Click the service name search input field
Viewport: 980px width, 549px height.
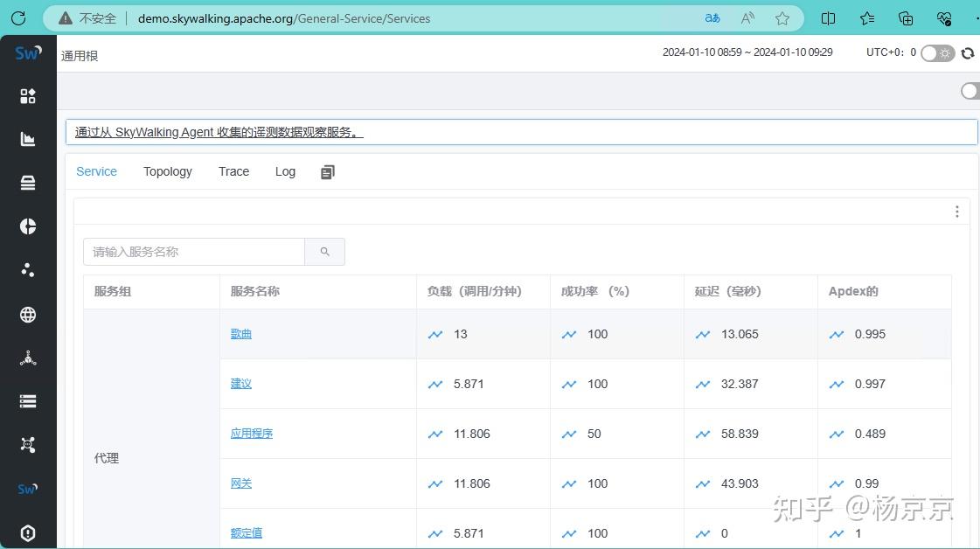[x=194, y=252]
